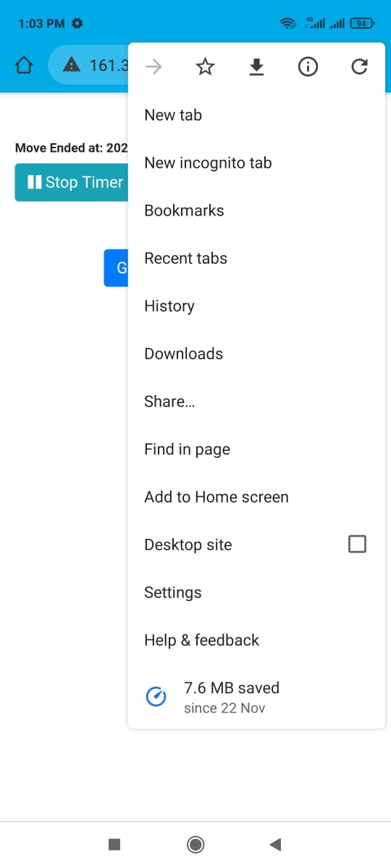Reload the page with the refresh icon
Image resolution: width=391 pixels, height=868 pixels.
(359, 67)
